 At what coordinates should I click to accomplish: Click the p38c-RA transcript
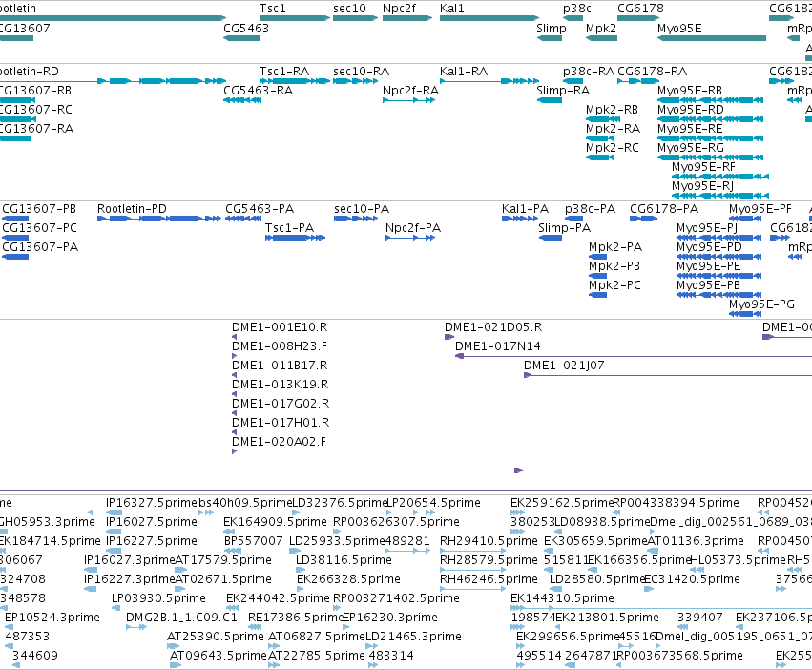573,81
